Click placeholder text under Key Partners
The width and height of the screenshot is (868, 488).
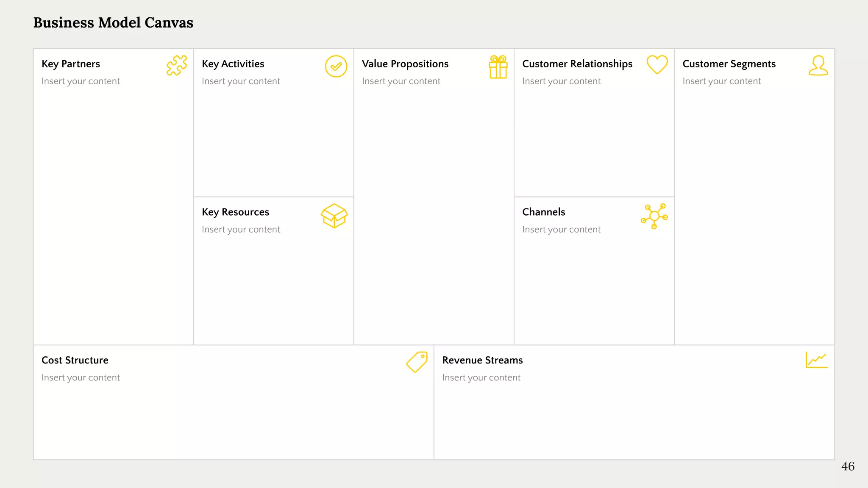pyautogui.click(x=81, y=81)
